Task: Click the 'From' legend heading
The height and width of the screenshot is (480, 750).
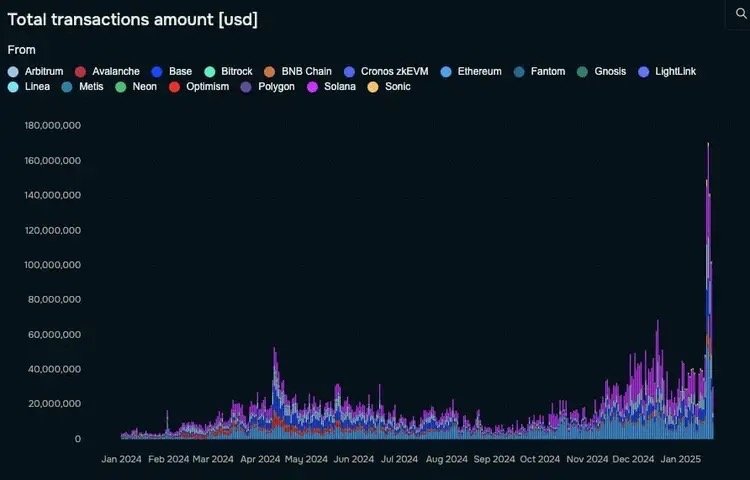Action: click(22, 50)
